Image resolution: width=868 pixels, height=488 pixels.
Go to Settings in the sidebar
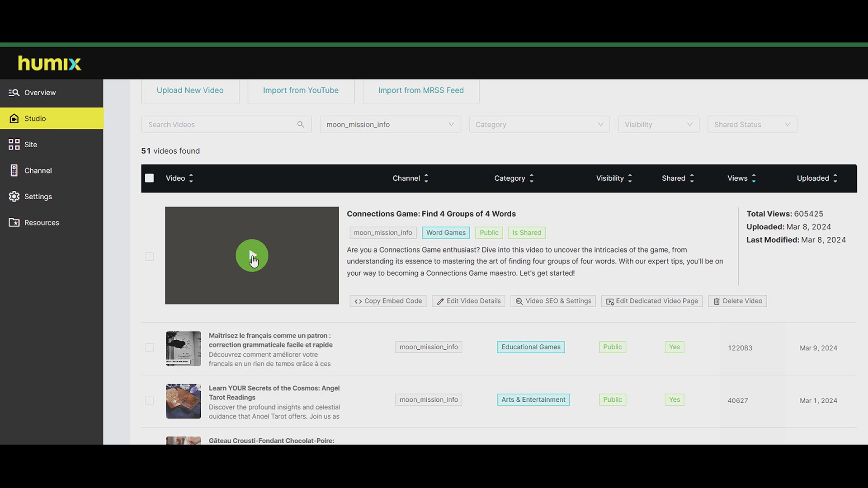(38, 197)
